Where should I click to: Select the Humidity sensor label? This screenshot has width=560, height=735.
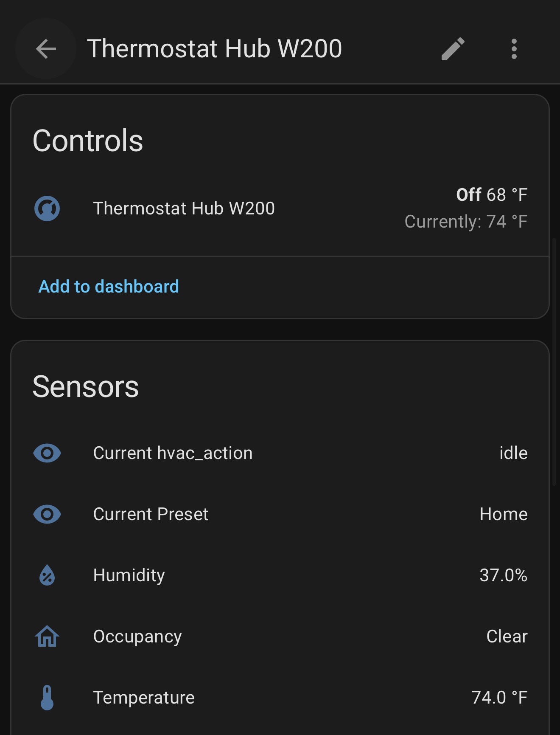click(x=129, y=575)
